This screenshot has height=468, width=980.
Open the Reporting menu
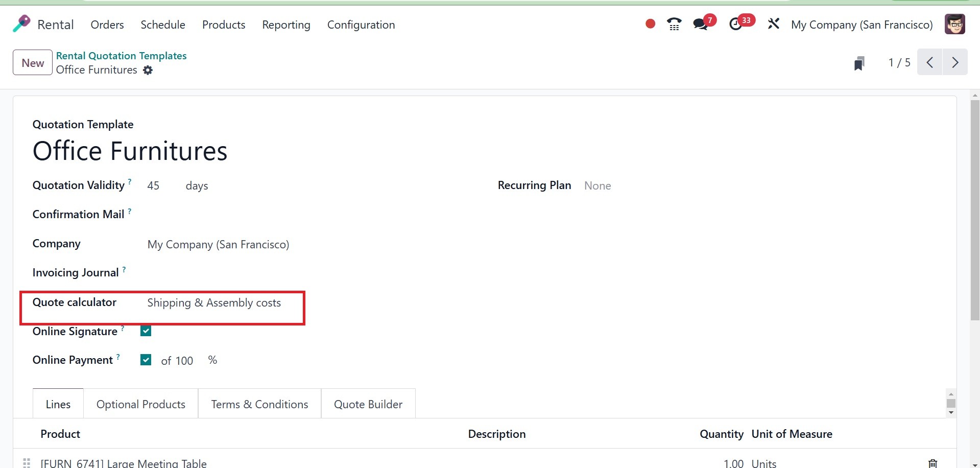pyautogui.click(x=286, y=25)
